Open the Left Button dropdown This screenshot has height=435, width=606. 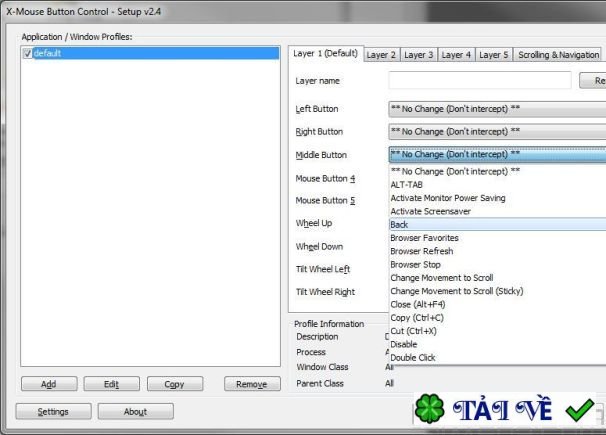pyautogui.click(x=497, y=109)
